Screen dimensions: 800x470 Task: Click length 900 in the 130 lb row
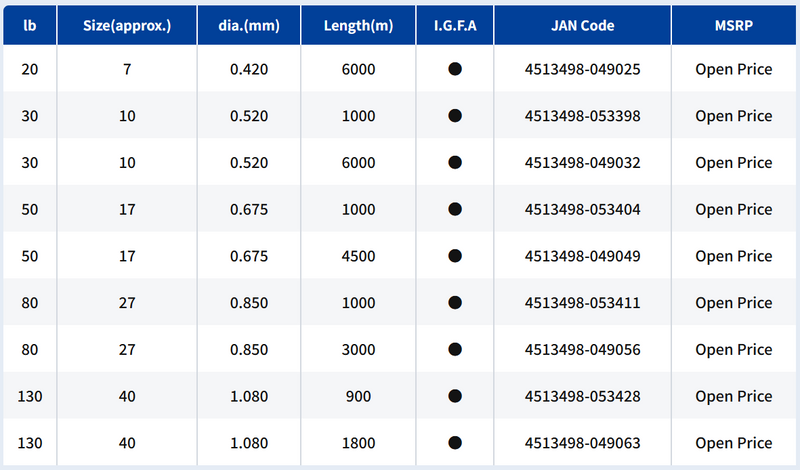[358, 396]
